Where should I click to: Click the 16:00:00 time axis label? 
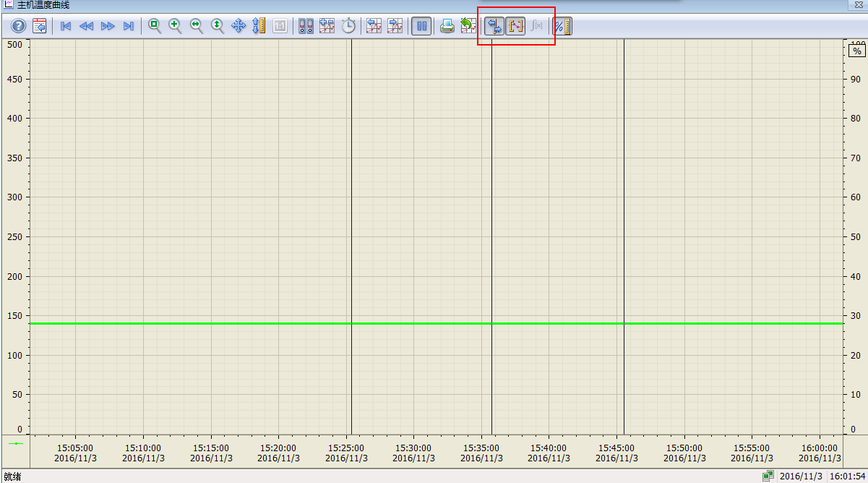pyautogui.click(x=820, y=448)
